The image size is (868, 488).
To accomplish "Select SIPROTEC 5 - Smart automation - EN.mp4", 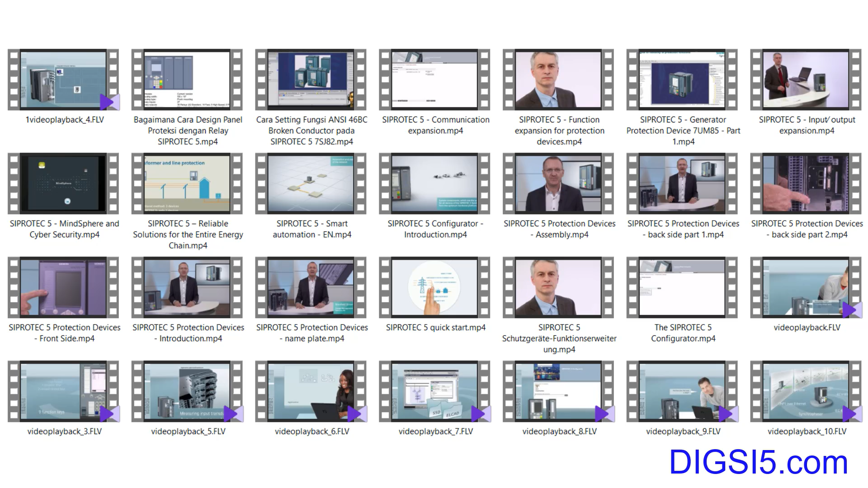I will coord(311,184).
